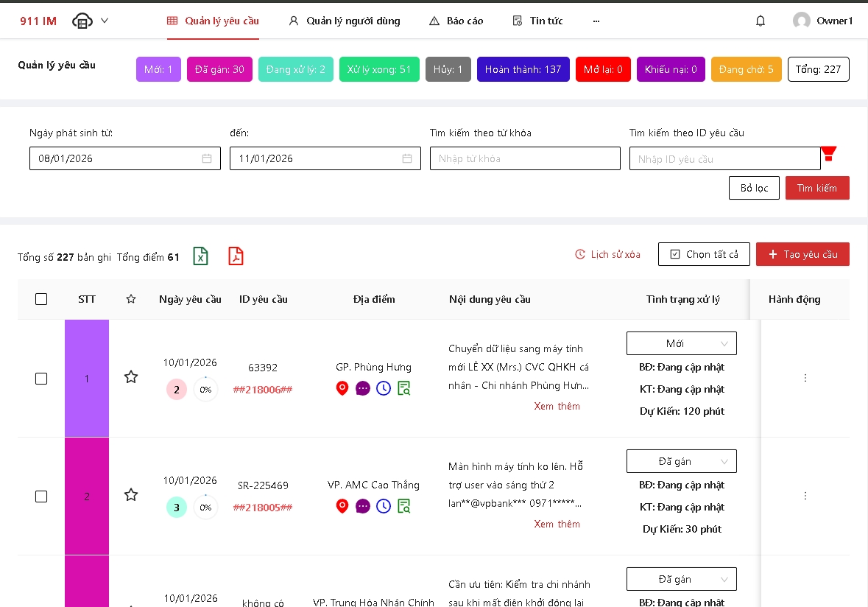Filter by Hoàn thành: 137 chip

523,69
